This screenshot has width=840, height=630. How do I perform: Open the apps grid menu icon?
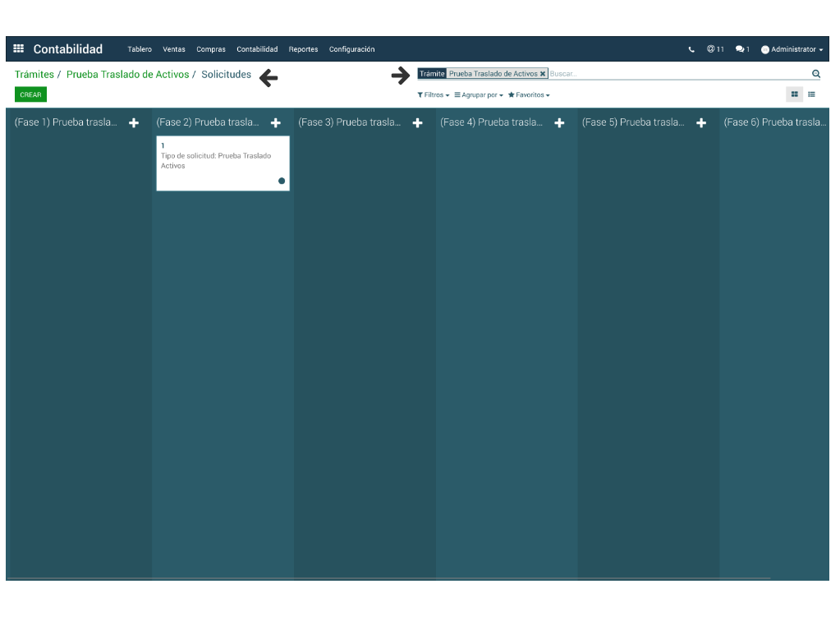[19, 49]
